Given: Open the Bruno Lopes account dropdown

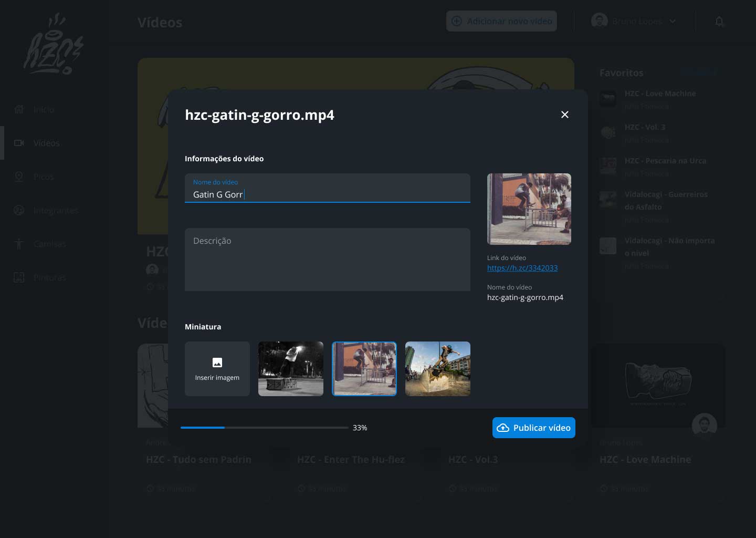Looking at the screenshot, I should (634, 21).
